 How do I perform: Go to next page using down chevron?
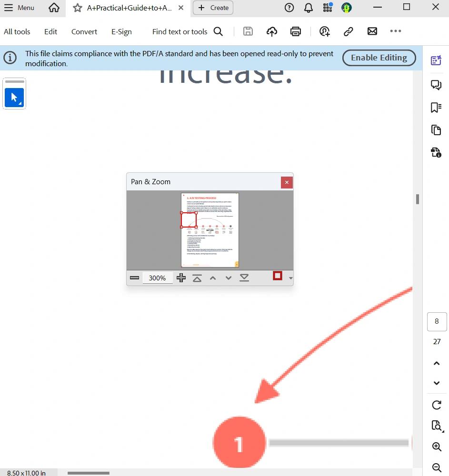coord(437,383)
